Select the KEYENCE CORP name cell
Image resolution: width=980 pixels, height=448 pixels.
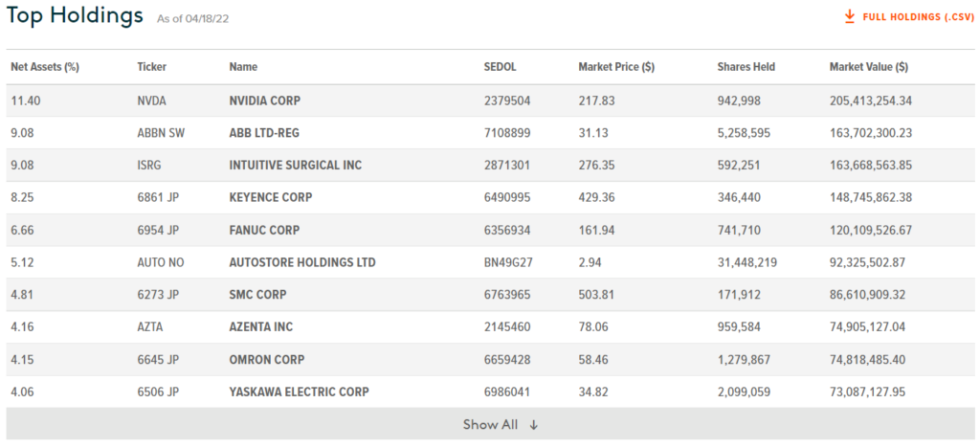[271, 197]
